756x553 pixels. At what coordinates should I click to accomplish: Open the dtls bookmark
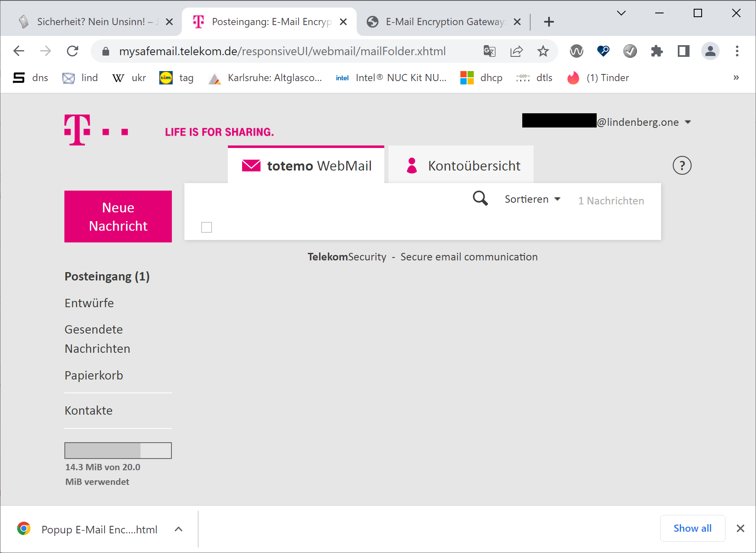click(x=534, y=78)
